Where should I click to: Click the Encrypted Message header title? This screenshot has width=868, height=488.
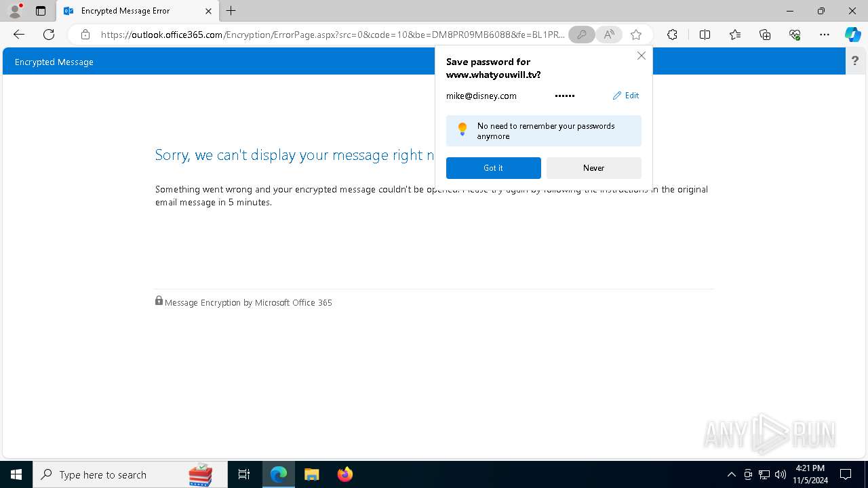coord(54,62)
